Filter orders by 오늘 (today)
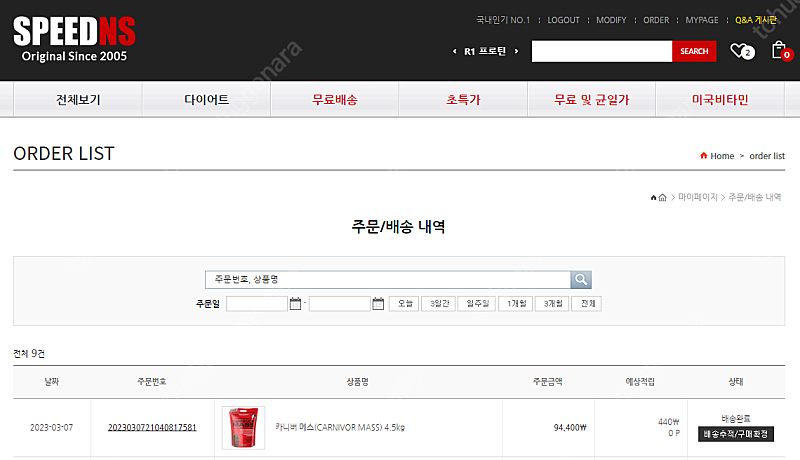This screenshot has width=800, height=460. (405, 304)
